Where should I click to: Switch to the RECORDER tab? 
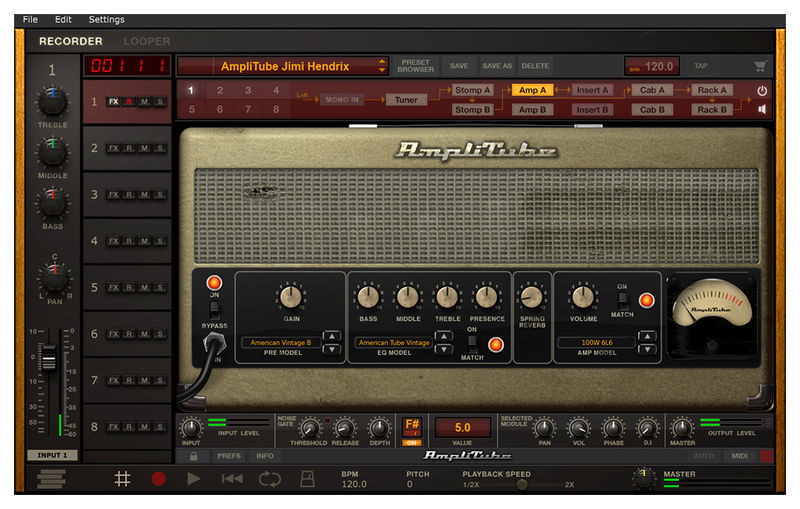click(x=71, y=41)
